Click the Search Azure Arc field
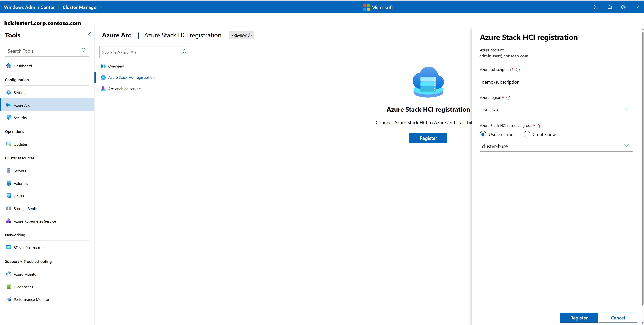Image resolution: width=644 pixels, height=325 pixels. [140, 52]
